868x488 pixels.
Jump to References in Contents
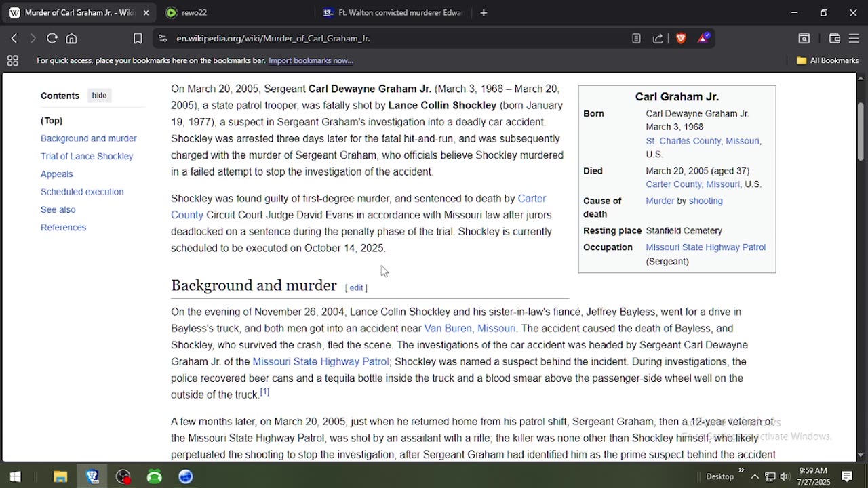pyautogui.click(x=64, y=228)
